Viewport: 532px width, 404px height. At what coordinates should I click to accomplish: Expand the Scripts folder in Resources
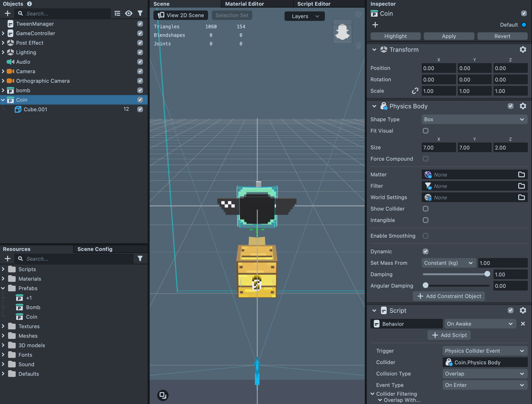point(3,269)
